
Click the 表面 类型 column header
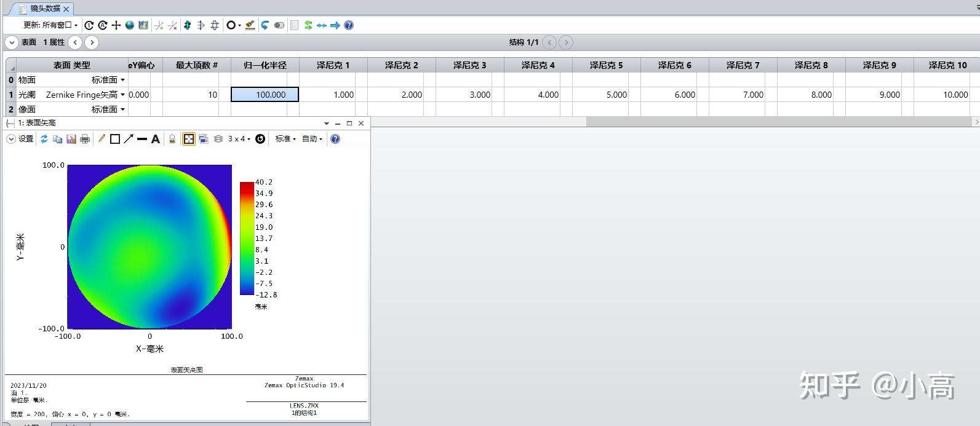(72, 65)
